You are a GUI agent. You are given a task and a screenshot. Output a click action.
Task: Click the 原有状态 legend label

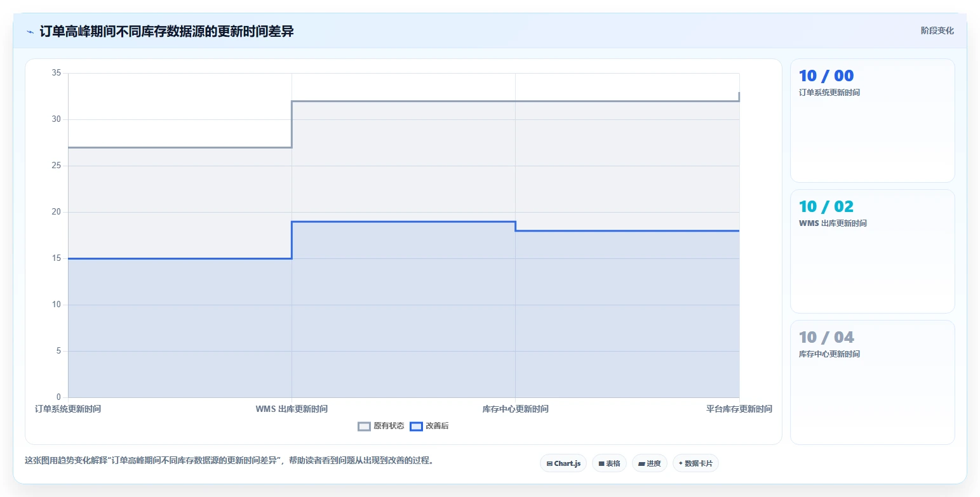[389, 427]
